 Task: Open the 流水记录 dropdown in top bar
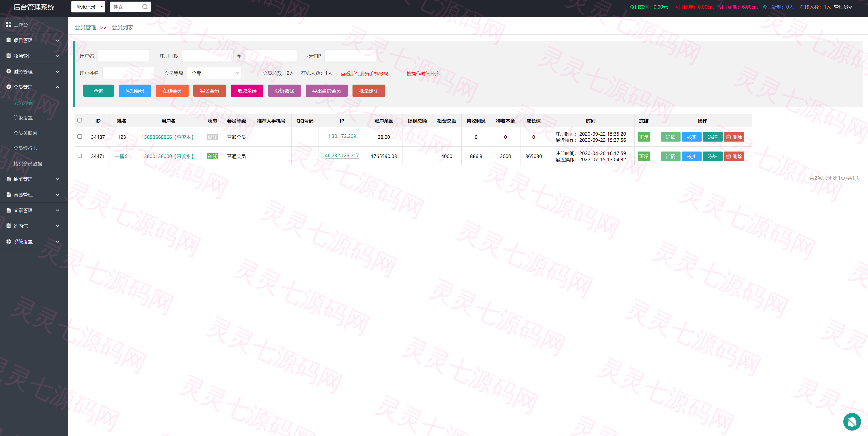point(88,7)
